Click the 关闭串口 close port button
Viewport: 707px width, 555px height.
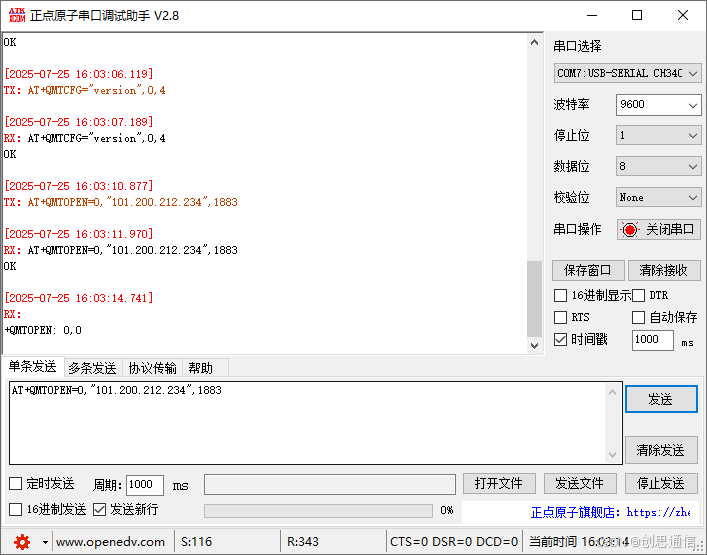pos(659,229)
